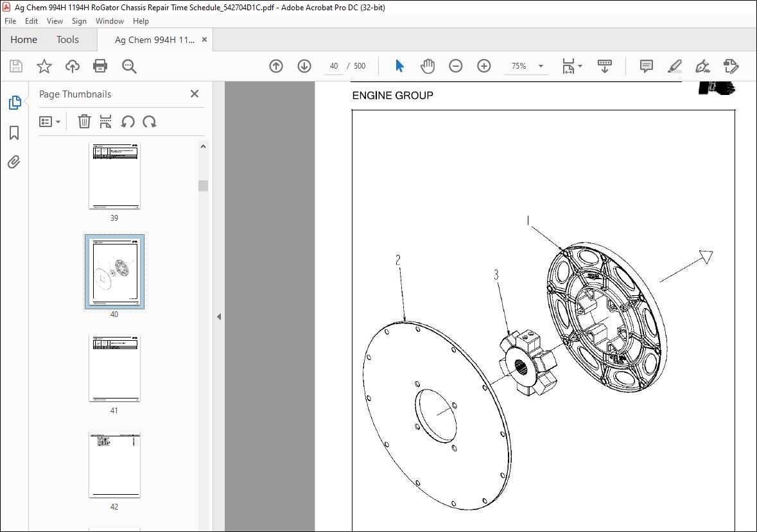757x532 pixels.
Task: Open the find text search tool
Action: click(x=129, y=66)
